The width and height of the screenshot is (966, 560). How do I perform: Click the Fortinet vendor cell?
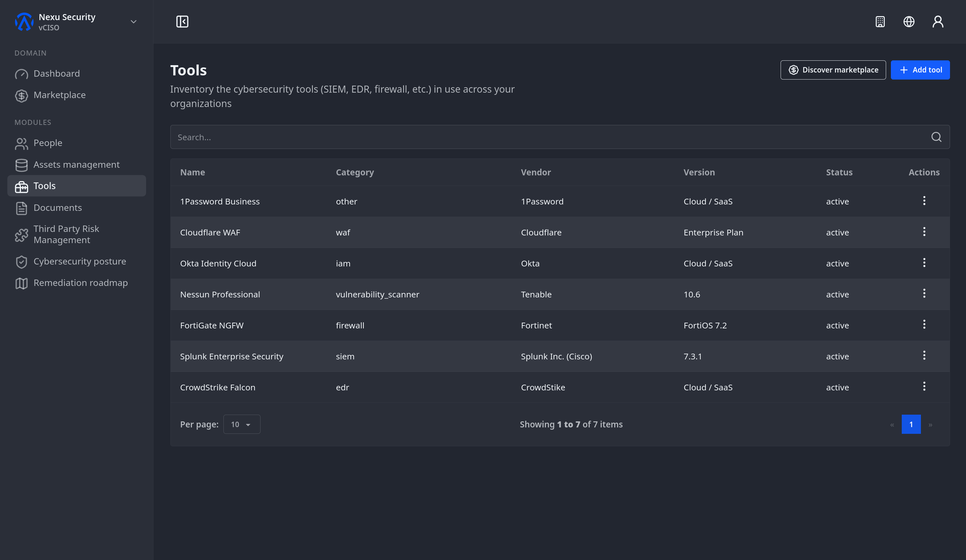click(x=536, y=326)
